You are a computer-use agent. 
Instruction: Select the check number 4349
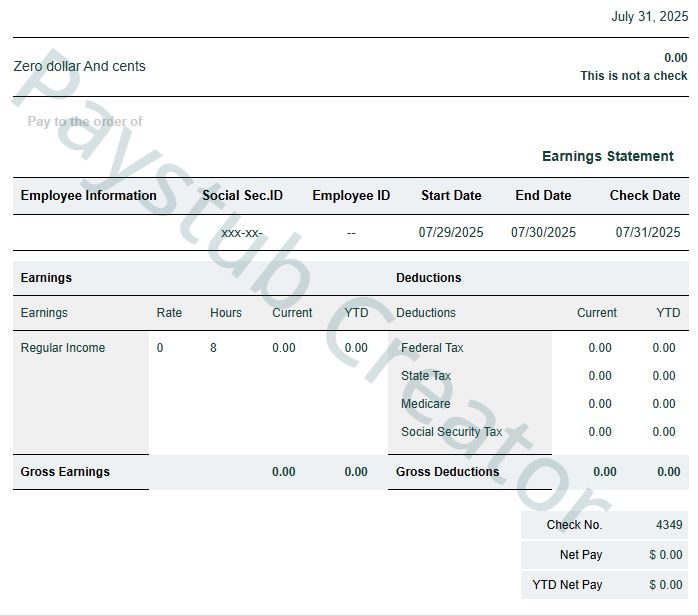(669, 525)
